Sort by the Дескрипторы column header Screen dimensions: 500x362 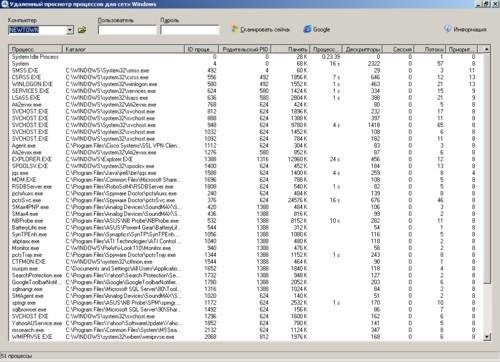[363, 49]
